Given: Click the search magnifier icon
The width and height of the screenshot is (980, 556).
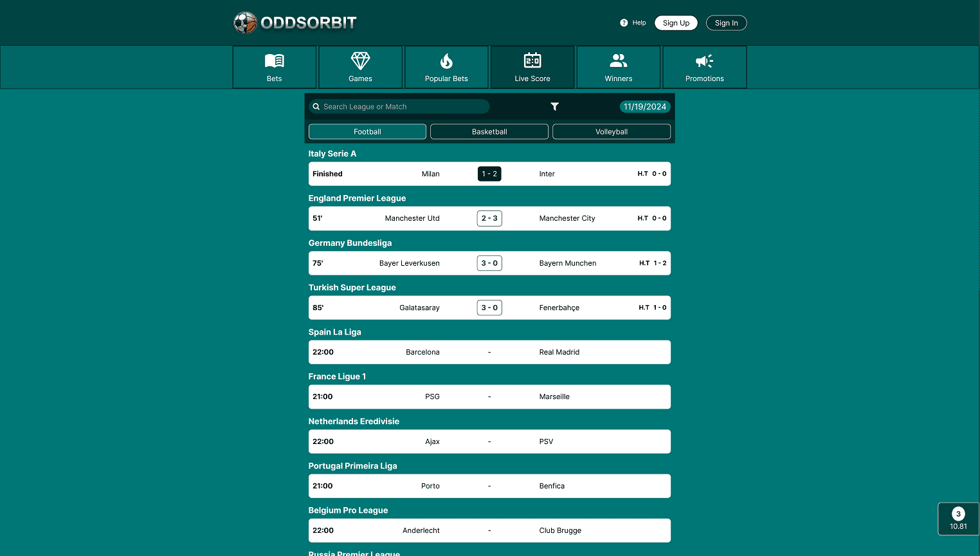Looking at the screenshot, I should (316, 107).
